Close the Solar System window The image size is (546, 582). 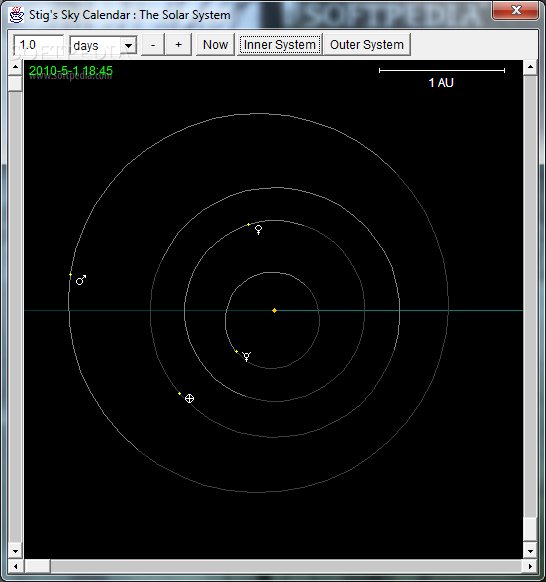pos(516,10)
